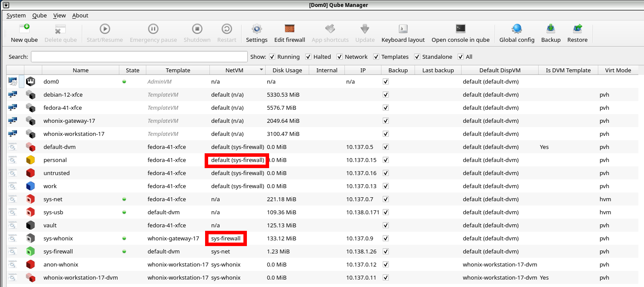Uncheck Backup checkbox for dom0
Image resolution: width=644 pixels, height=287 pixels.
pos(385,81)
